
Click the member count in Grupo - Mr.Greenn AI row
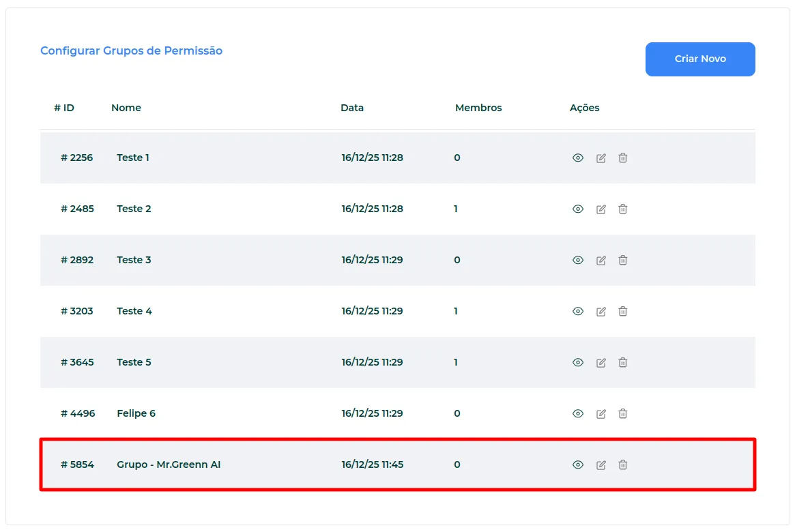[457, 464]
